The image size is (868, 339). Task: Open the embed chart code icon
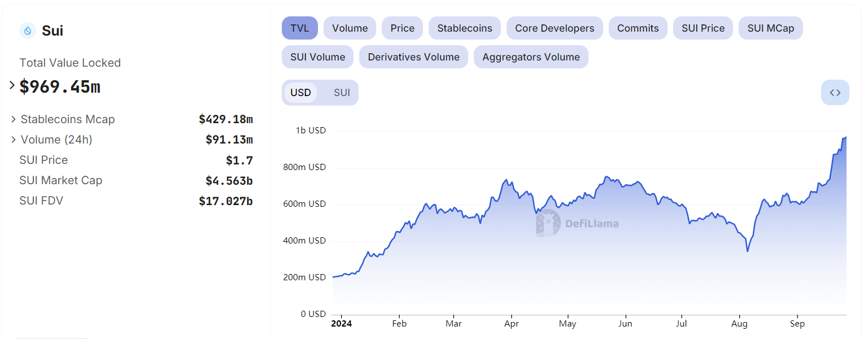coord(835,93)
